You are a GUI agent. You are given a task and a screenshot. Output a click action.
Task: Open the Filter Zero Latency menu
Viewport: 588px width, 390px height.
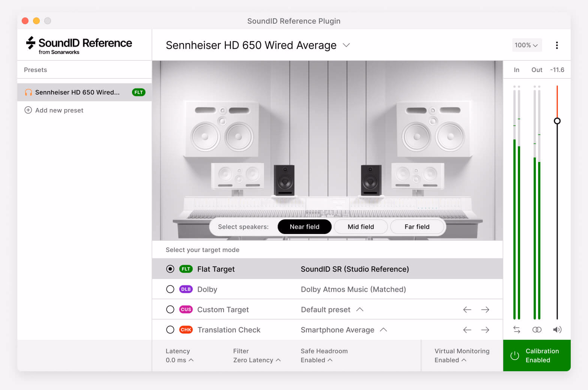(257, 360)
